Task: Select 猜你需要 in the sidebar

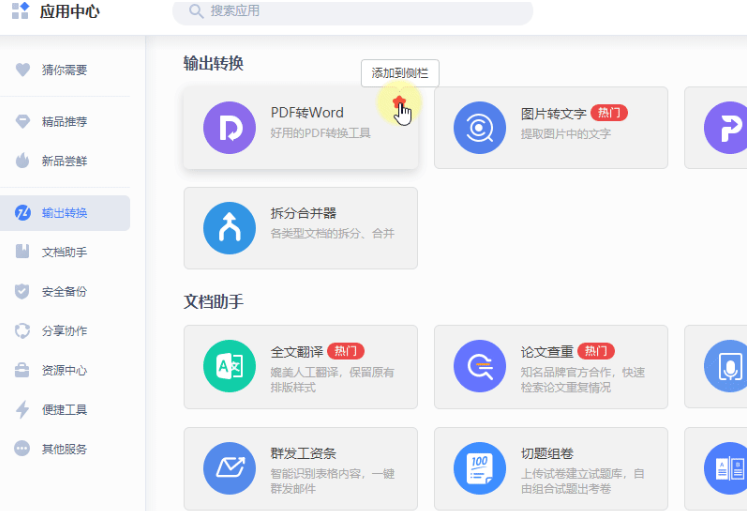Action: click(x=65, y=70)
